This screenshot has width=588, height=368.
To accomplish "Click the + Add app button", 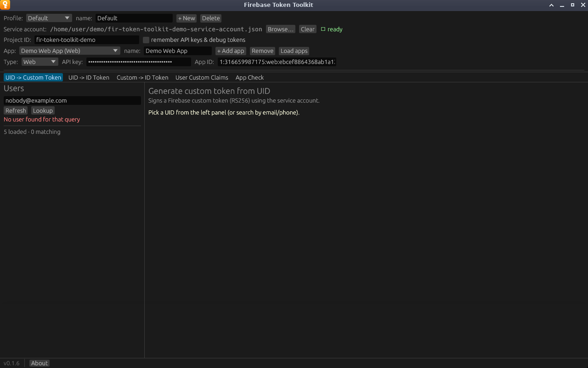I will 231,51.
